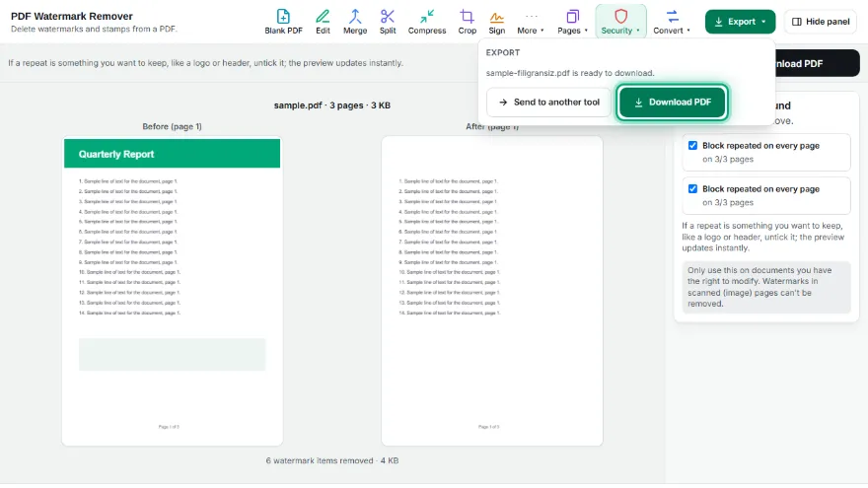Click the Before page 1 preview thumbnail
This screenshot has height=488, width=868.
[173, 291]
